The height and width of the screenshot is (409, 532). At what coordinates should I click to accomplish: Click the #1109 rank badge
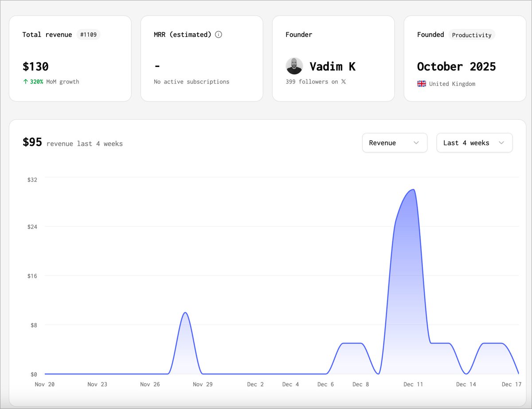click(x=88, y=35)
